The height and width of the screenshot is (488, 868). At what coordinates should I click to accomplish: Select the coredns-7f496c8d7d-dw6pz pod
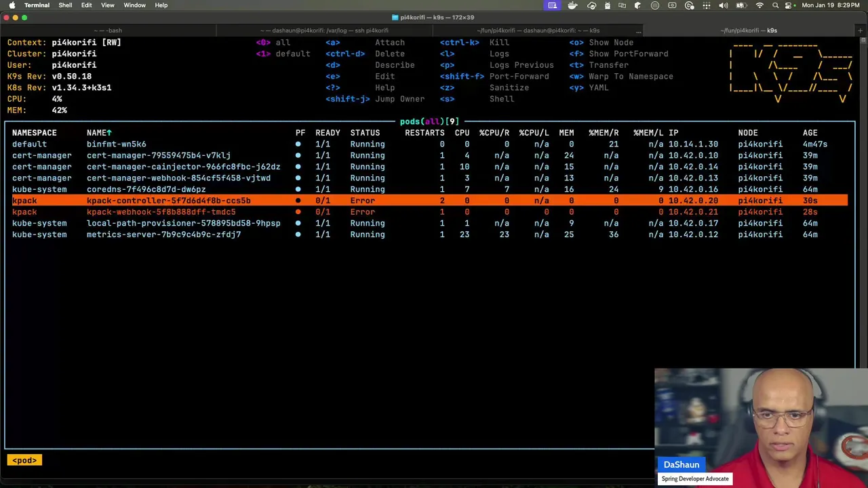[430, 189]
